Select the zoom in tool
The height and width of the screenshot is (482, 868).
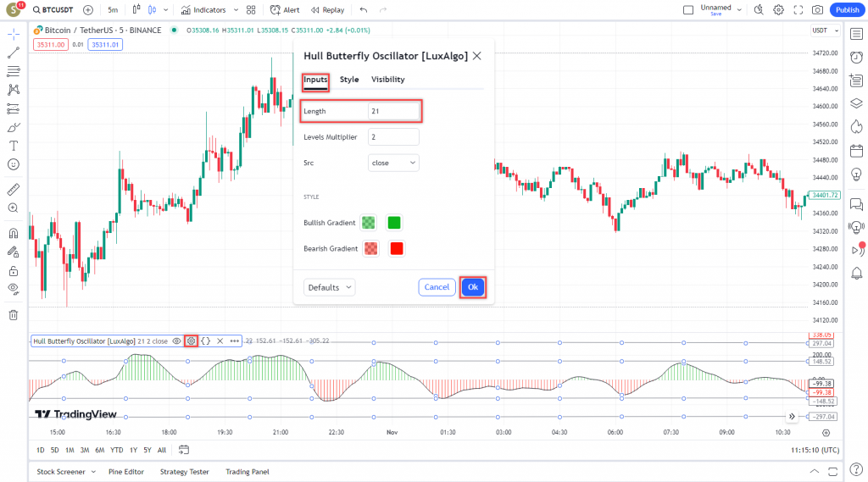14,208
